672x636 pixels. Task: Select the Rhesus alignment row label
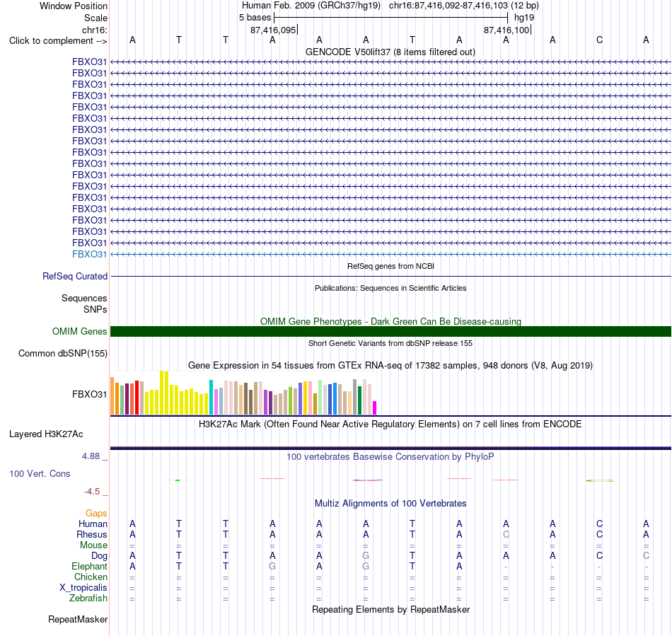[x=92, y=534]
